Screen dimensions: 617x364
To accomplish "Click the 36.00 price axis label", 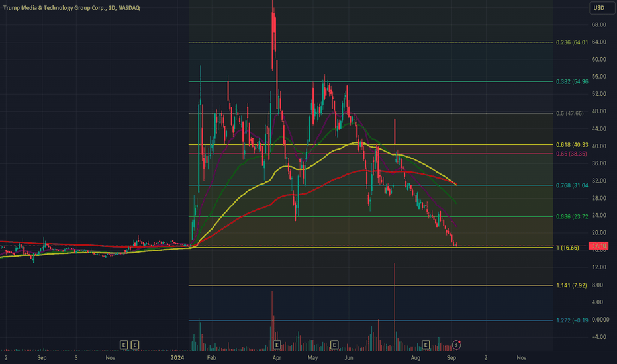I will pyautogui.click(x=598, y=163).
